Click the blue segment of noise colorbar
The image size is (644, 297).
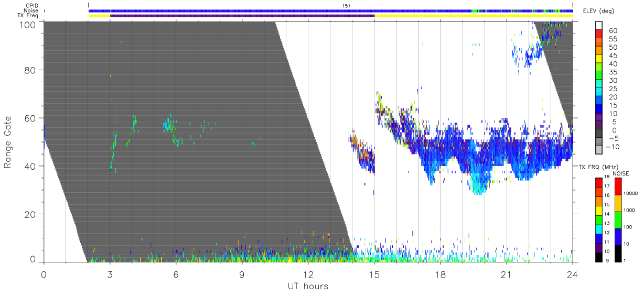[x=617, y=236]
